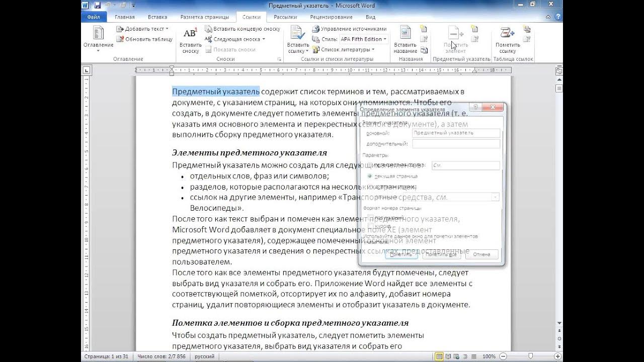Open the Сноски group dialog launcher
The width and height of the screenshot is (644, 362).
279,59
